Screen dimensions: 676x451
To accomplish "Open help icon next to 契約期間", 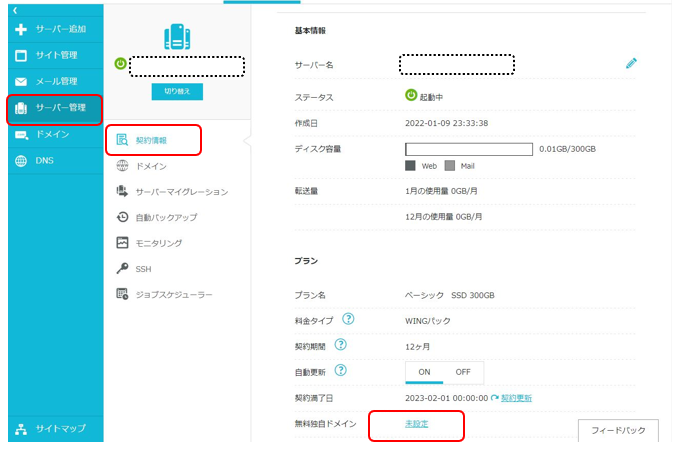I will click(x=341, y=345).
